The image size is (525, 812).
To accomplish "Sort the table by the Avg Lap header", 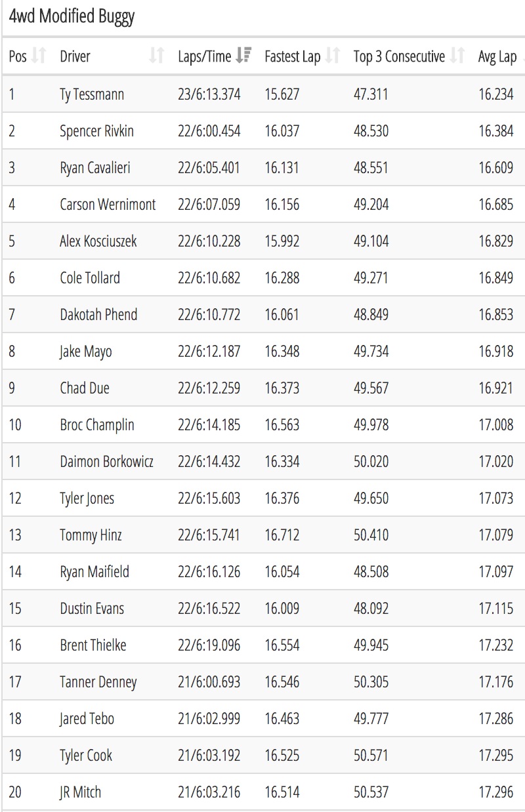I will pyautogui.click(x=497, y=57).
